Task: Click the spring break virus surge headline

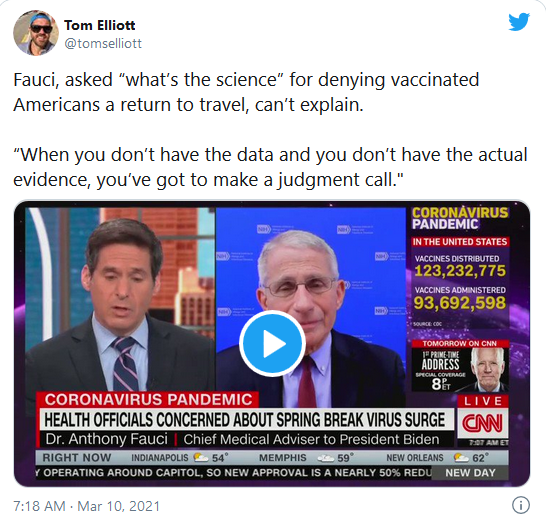Action: point(245,420)
